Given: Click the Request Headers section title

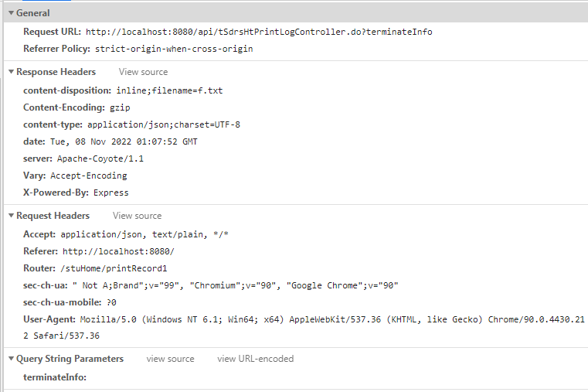Looking at the screenshot, I should (53, 216).
